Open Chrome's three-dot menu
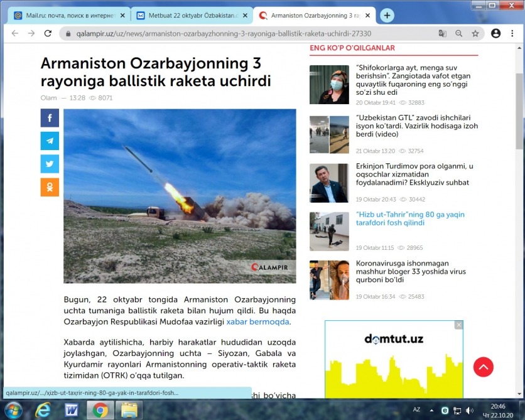The height and width of the screenshot is (420, 525). (512, 33)
